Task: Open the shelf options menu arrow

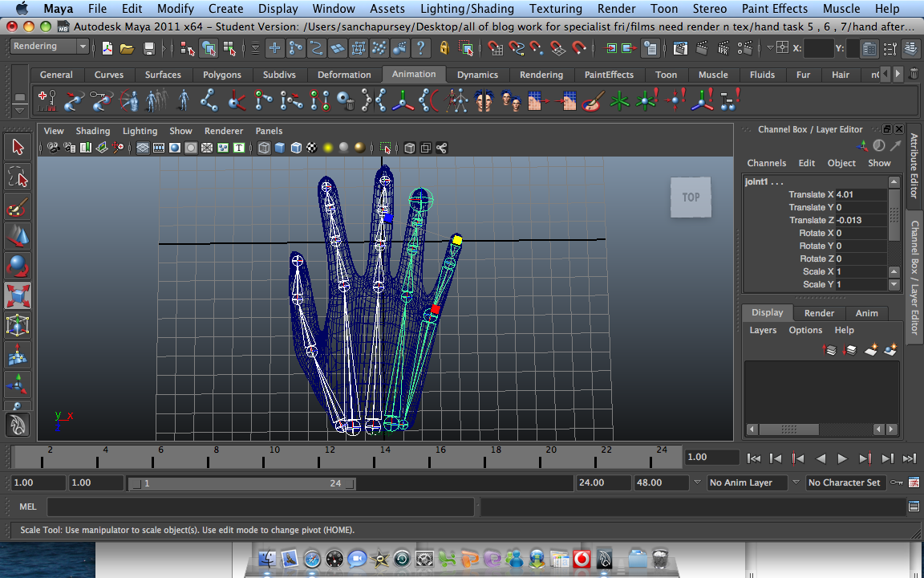Action: [x=19, y=110]
